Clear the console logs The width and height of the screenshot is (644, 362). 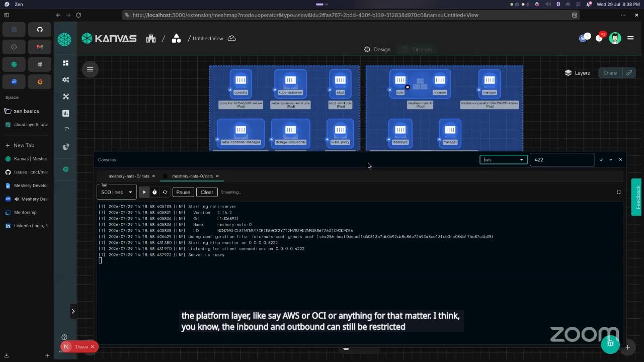tap(207, 192)
